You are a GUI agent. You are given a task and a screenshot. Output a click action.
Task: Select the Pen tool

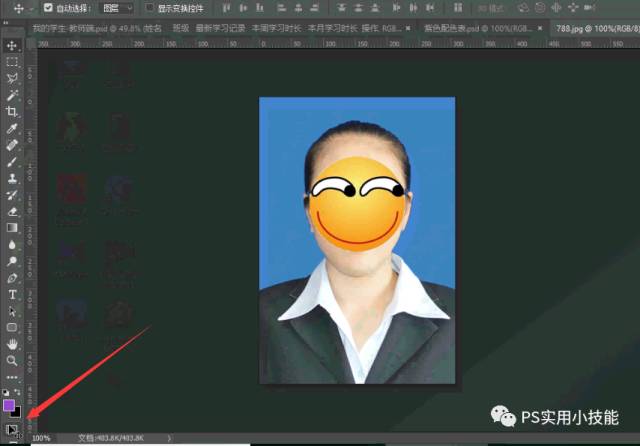coord(11,278)
